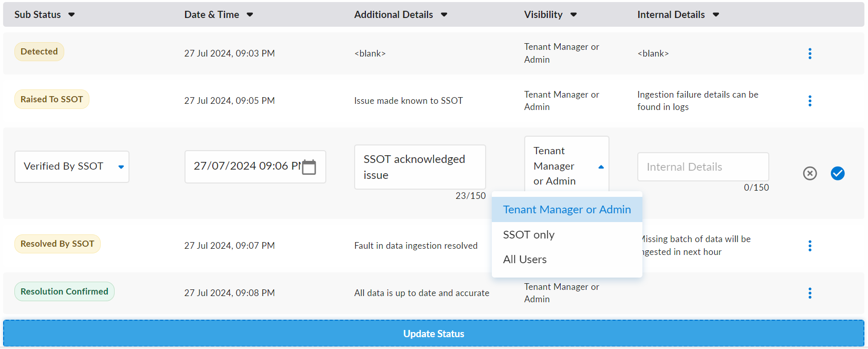This screenshot has width=868, height=349.
Task: Sort by the Additional Details column arrow
Action: pos(444,15)
